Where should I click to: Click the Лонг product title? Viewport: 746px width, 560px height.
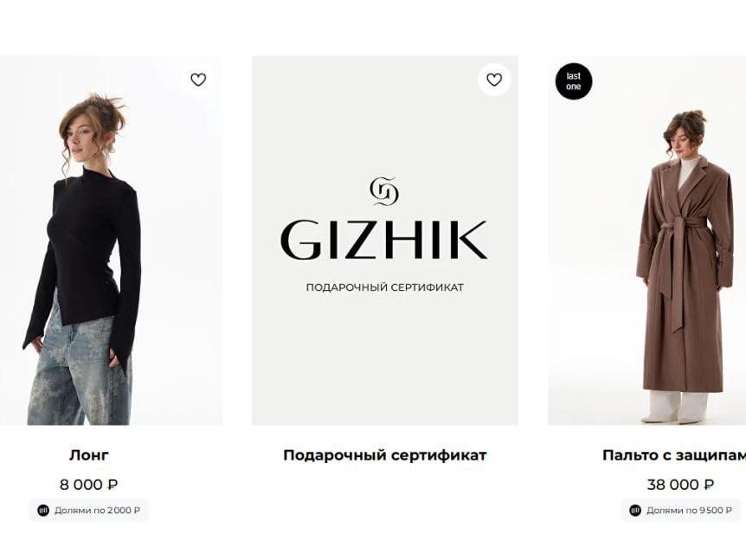pyautogui.click(x=89, y=455)
